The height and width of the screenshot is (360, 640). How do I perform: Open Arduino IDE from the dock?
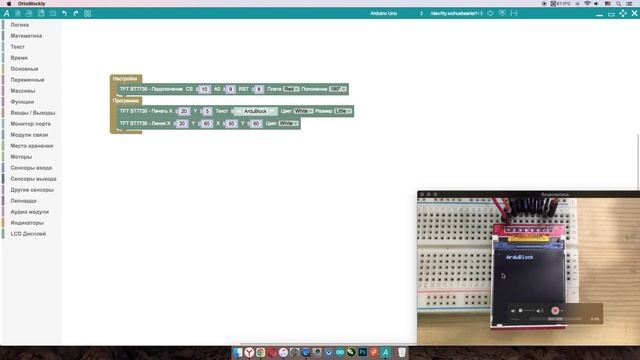[340, 352]
